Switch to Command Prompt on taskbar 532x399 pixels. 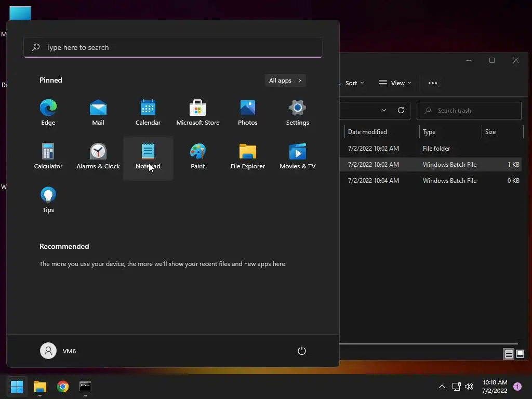tap(86, 387)
